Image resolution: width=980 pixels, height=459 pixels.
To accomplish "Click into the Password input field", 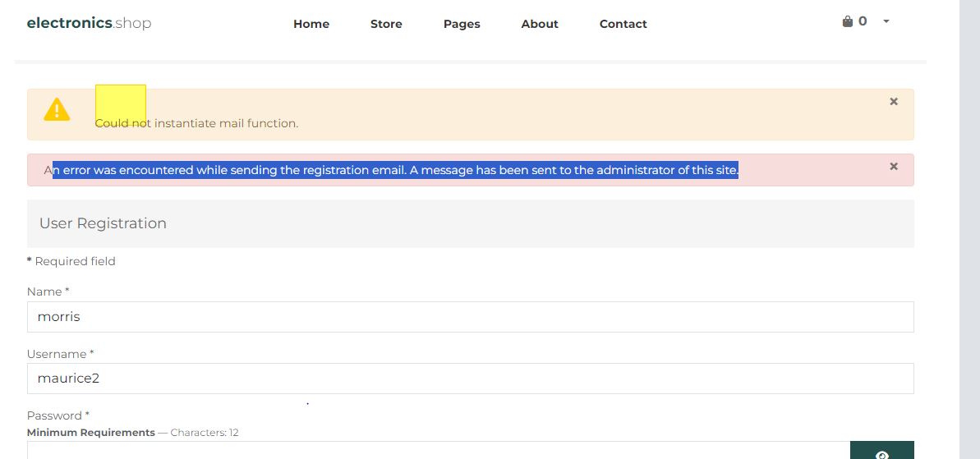I will 437,451.
